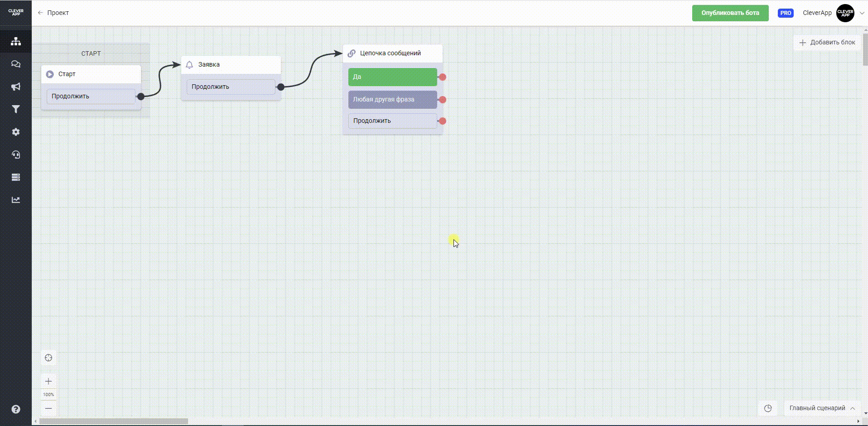Image resolution: width=868 pixels, height=426 pixels.
Task: Open the support headset icon
Action: click(x=16, y=155)
